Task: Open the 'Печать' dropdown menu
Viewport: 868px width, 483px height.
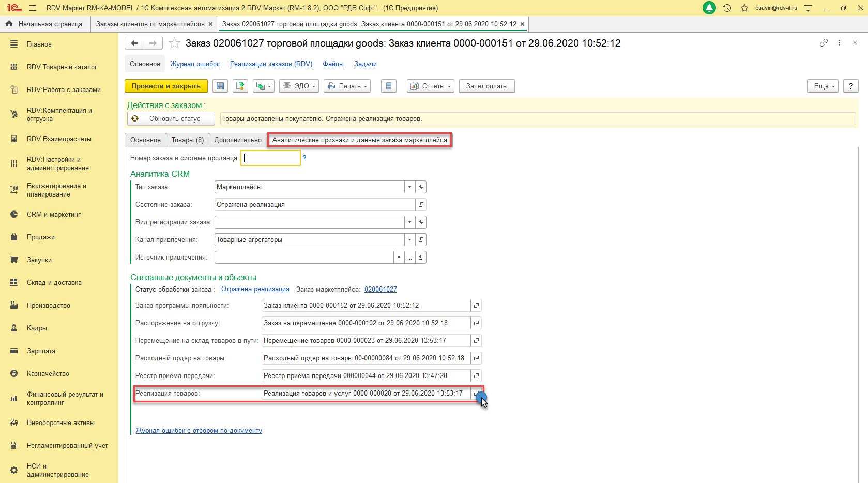Action: coord(347,86)
